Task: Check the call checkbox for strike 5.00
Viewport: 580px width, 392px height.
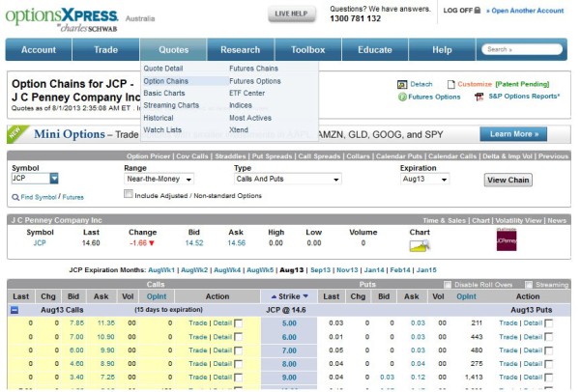Action: [239, 323]
